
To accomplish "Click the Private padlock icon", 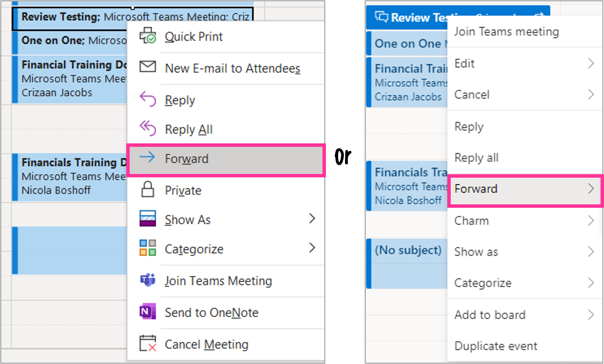I will point(148,189).
